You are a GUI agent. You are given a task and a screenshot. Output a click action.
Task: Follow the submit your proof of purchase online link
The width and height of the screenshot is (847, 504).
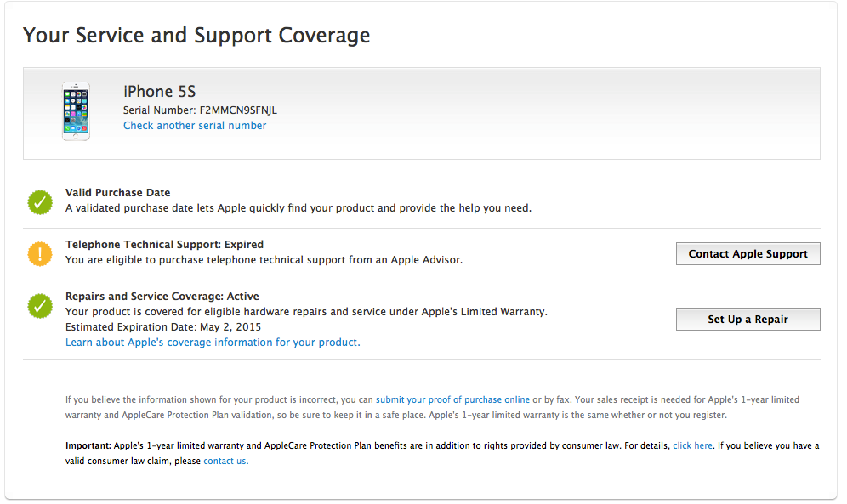click(x=452, y=399)
